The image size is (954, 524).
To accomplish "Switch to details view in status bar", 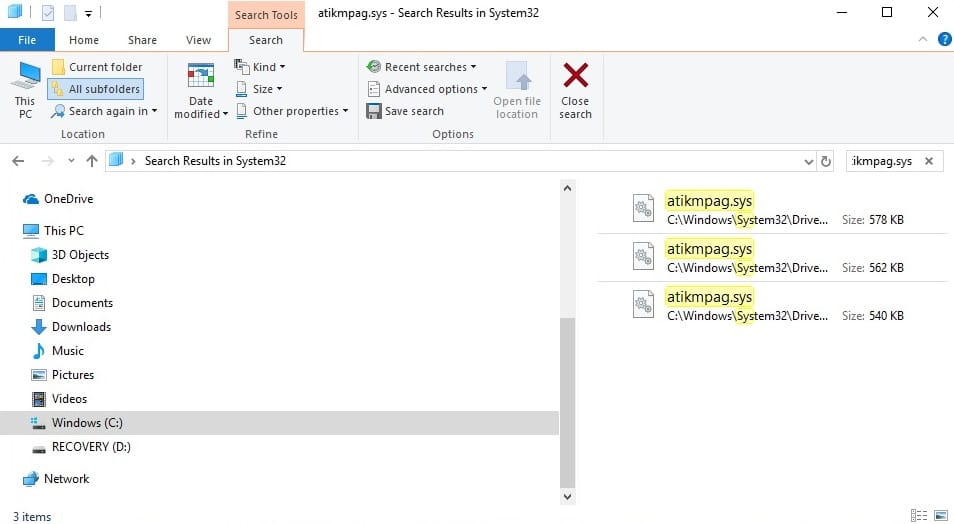I will tap(918, 516).
